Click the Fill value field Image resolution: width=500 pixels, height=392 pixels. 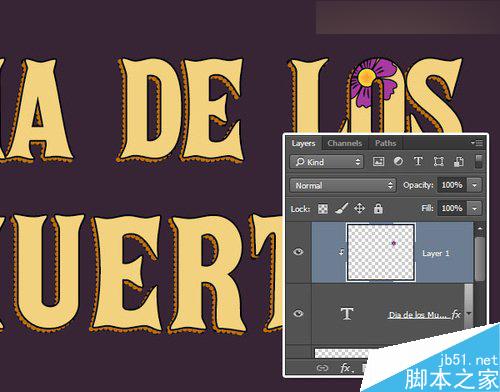[452, 208]
